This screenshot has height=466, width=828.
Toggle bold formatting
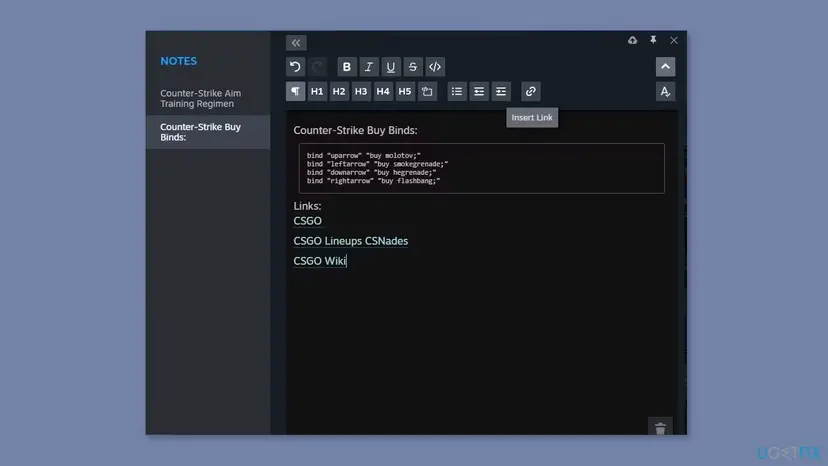pos(346,67)
